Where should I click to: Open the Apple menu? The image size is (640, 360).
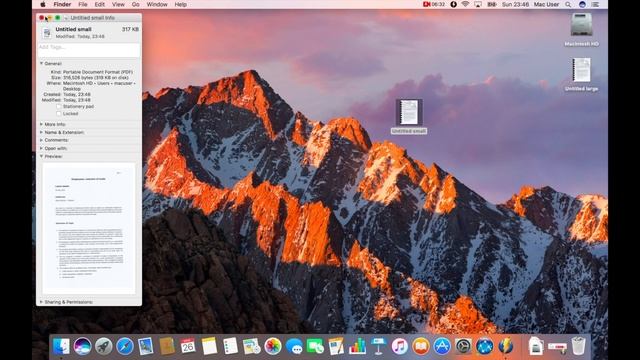(43, 4)
